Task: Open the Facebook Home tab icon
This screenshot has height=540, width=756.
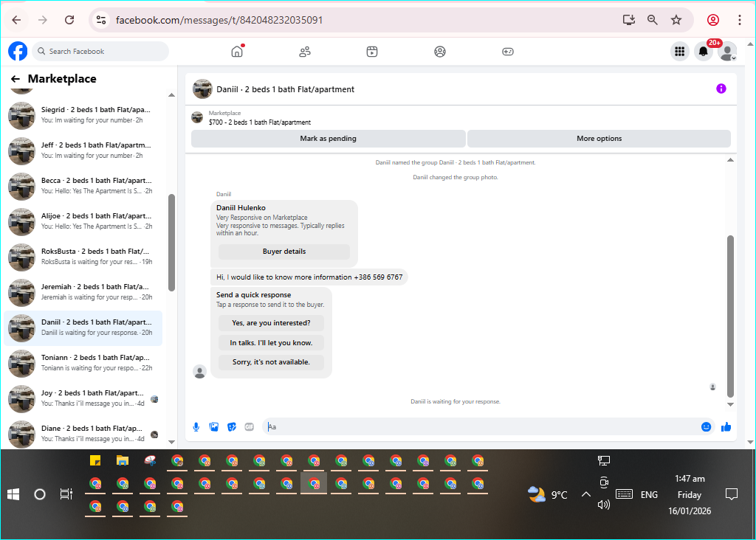Action: click(x=237, y=51)
